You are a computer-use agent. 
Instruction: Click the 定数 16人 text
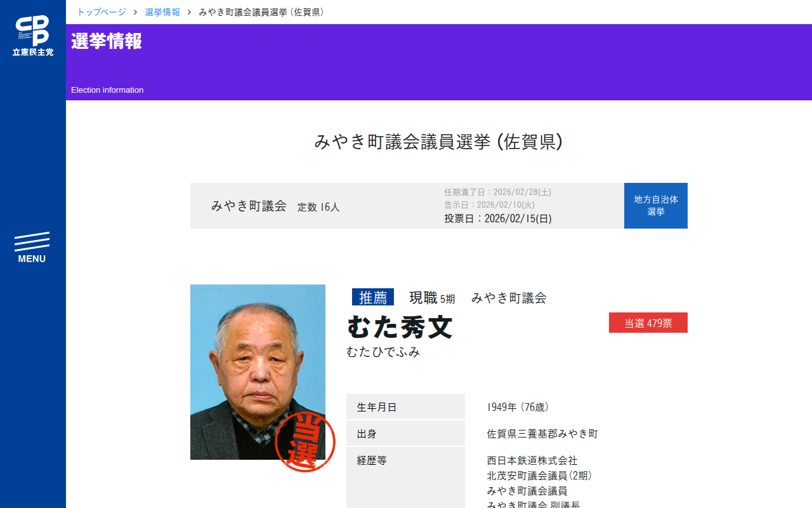coord(318,207)
